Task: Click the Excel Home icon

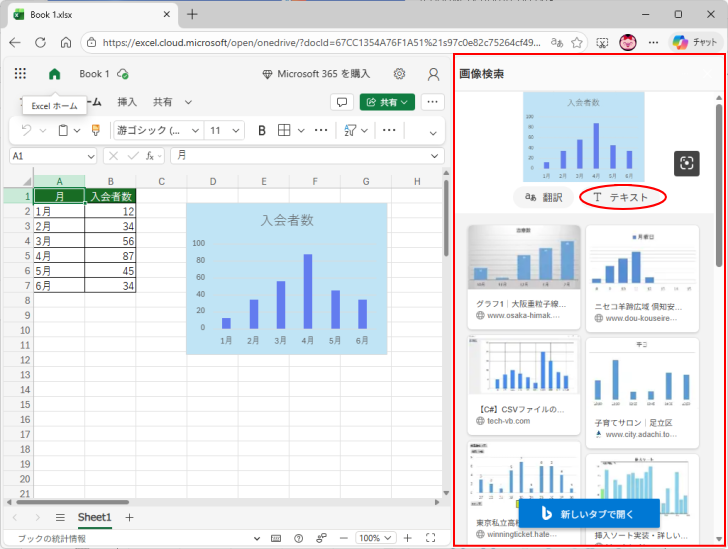Action: click(x=54, y=74)
